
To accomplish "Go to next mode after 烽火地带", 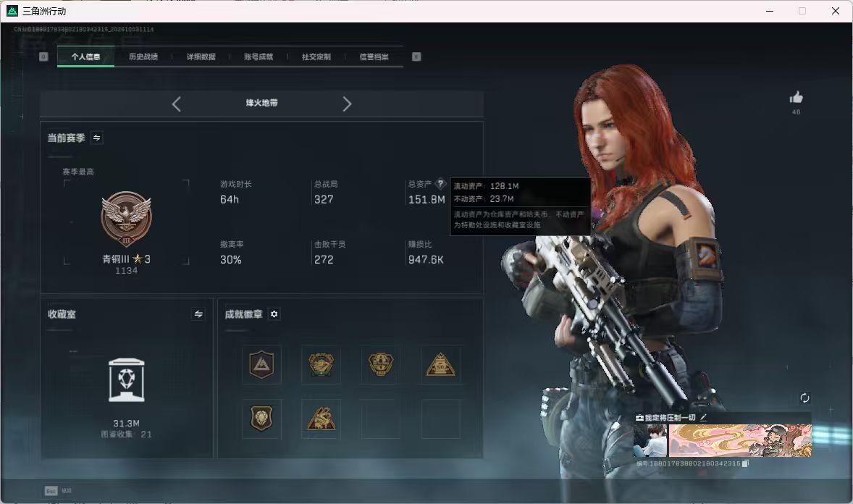I will click(x=347, y=104).
